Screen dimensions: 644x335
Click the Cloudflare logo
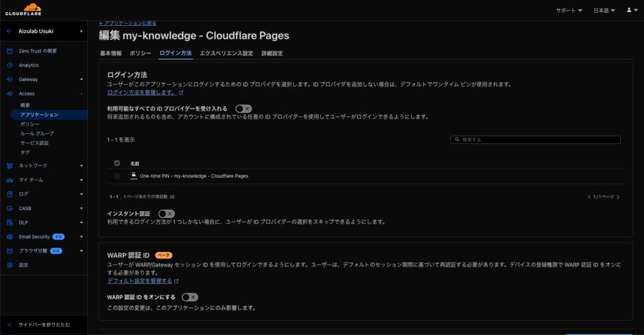(x=23, y=9)
